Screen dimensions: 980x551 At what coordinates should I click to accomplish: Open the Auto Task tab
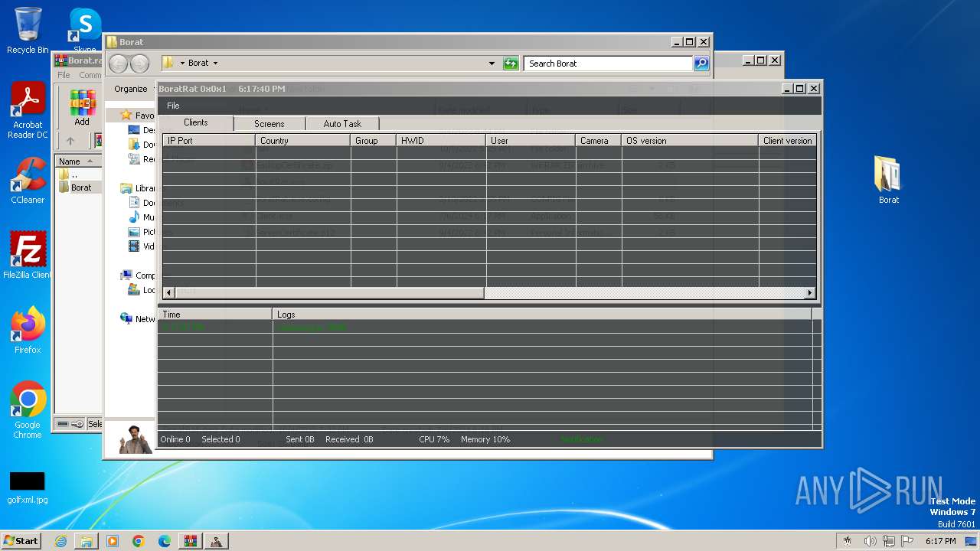pyautogui.click(x=342, y=123)
